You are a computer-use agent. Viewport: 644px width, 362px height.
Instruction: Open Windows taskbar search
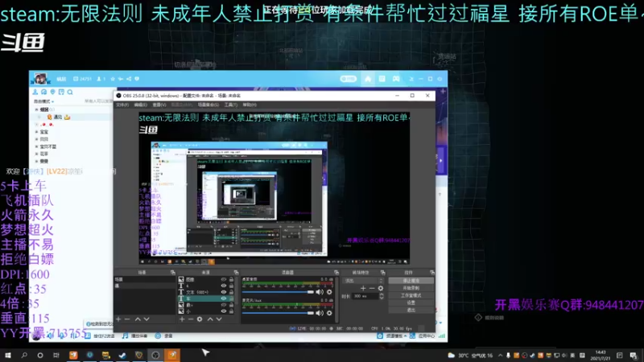tap(24, 355)
